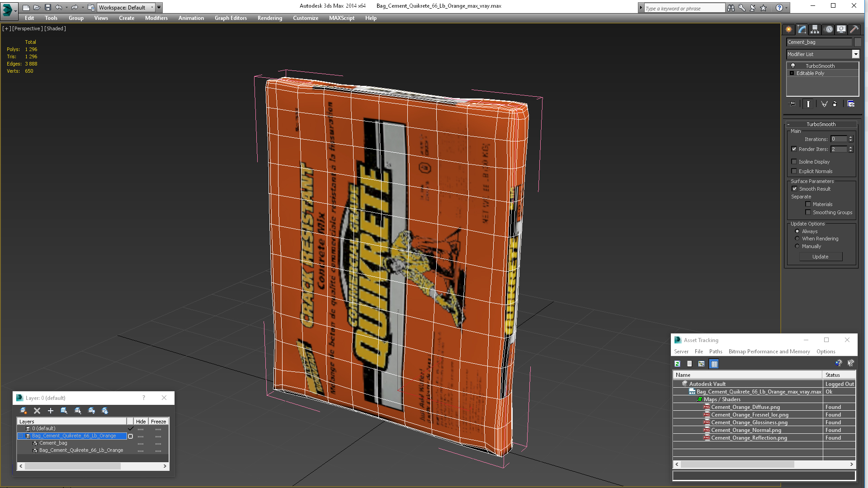Click Delete layer X icon in Layer dialog
This screenshot has height=488, width=868.
[37, 411]
